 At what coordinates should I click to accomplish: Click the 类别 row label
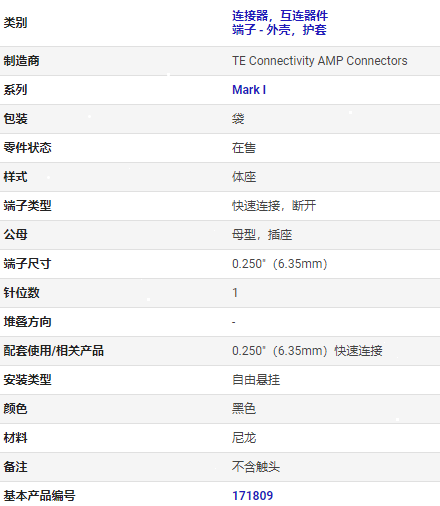tap(15, 23)
